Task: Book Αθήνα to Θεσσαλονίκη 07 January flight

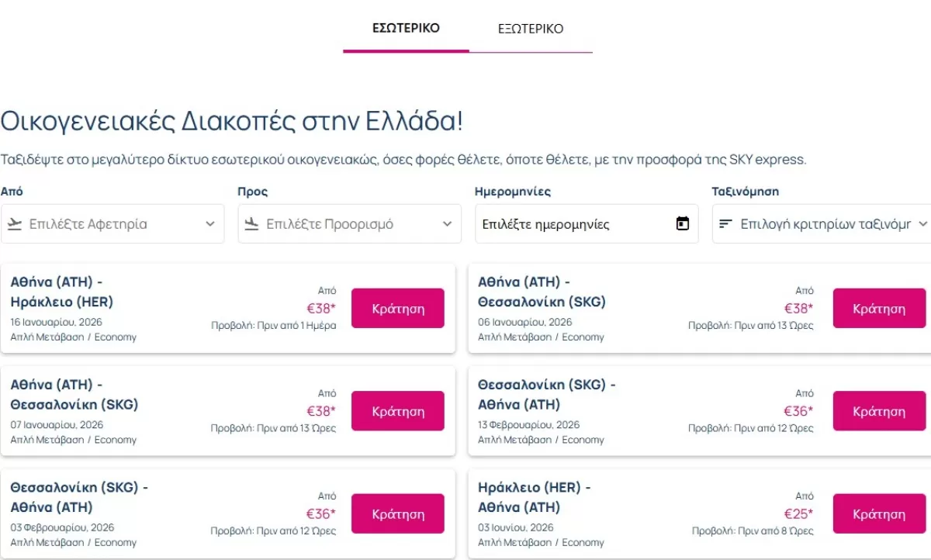Action: click(x=398, y=411)
